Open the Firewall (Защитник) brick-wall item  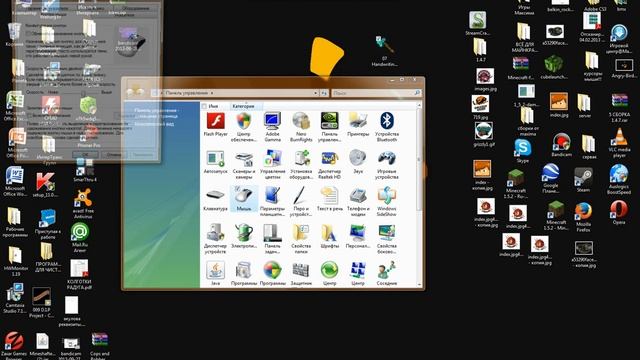tap(301, 273)
